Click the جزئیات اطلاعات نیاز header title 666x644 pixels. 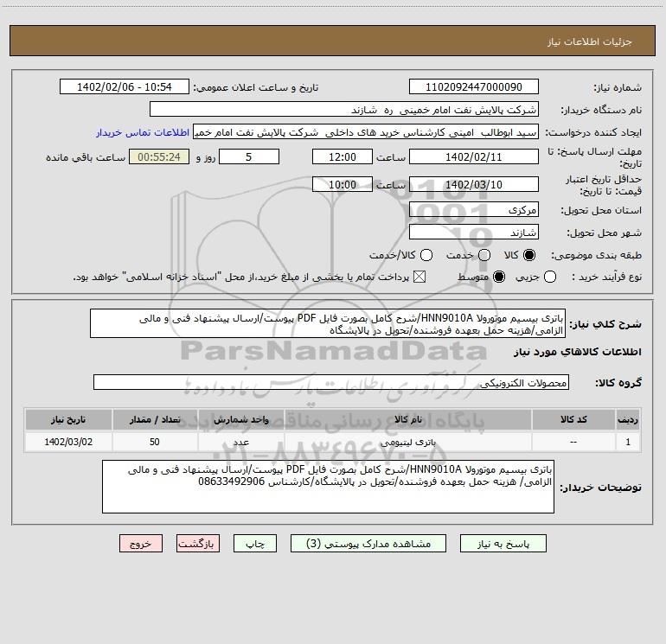[590, 41]
